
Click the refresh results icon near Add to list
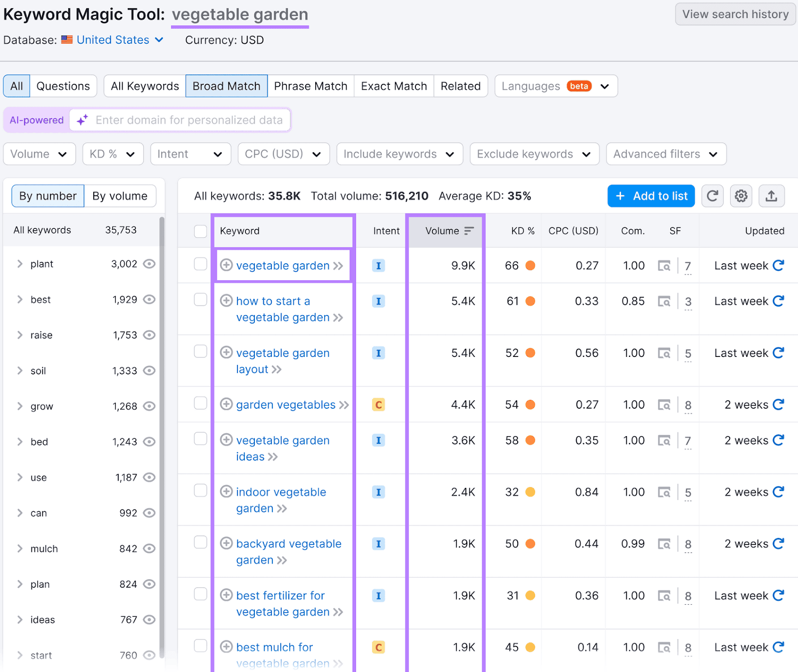pyautogui.click(x=712, y=196)
